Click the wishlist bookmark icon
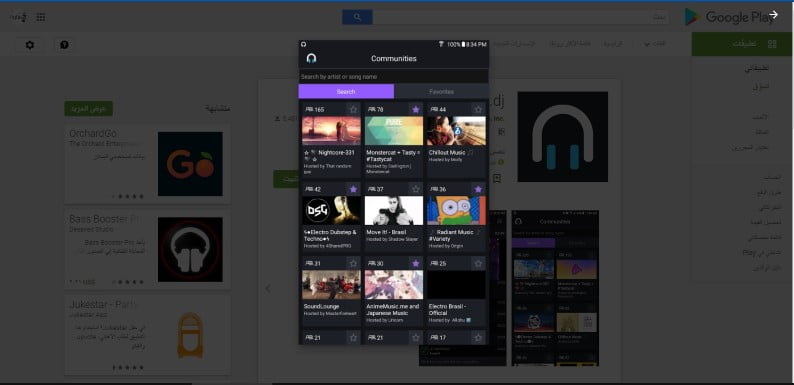 (x=497, y=178)
